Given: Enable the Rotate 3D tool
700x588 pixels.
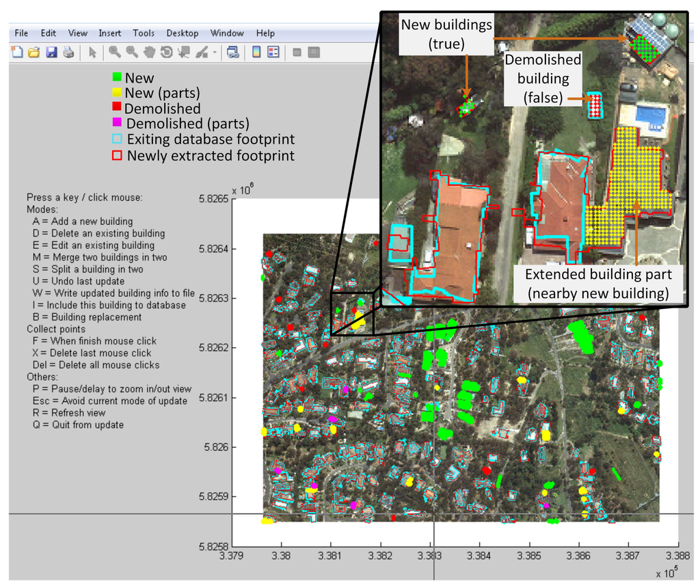Looking at the screenshot, I should coord(165,52).
